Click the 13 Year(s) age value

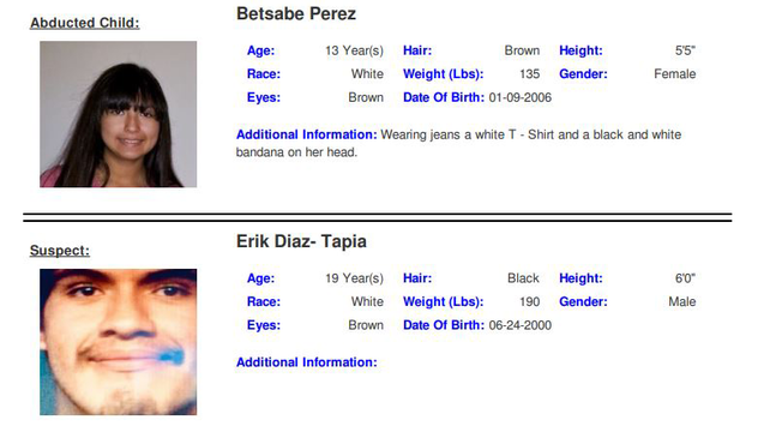pyautogui.click(x=354, y=51)
